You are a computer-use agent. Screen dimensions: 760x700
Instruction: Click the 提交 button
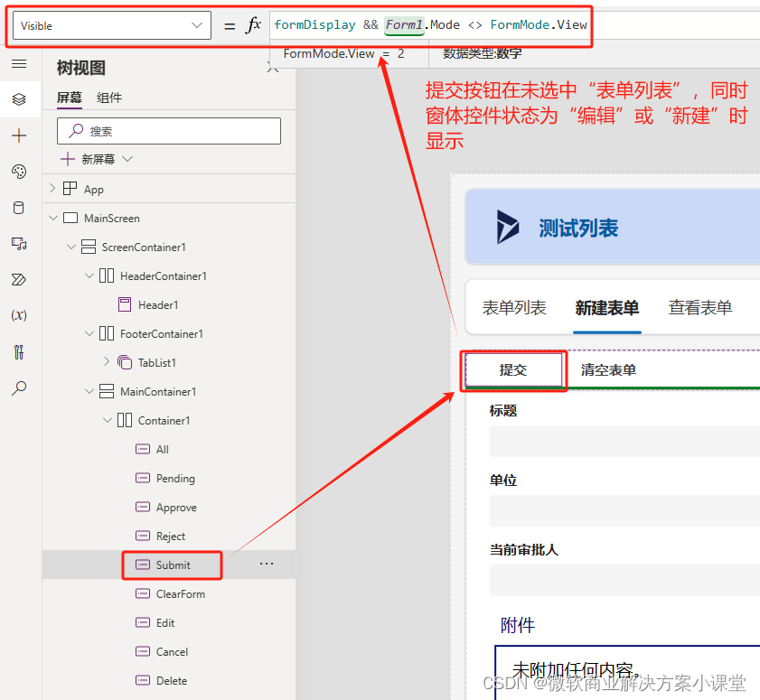[x=513, y=370]
